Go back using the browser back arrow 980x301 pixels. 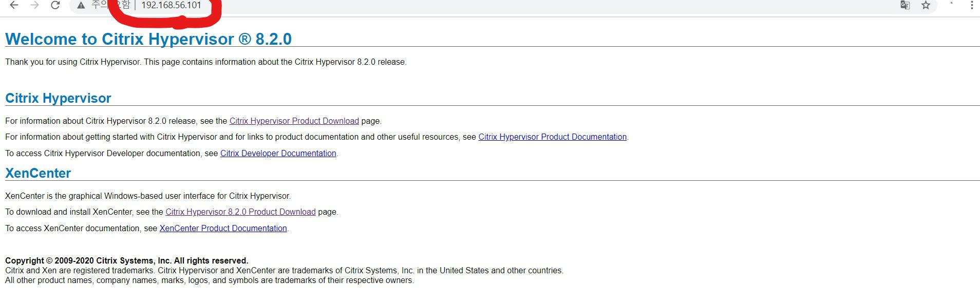tap(14, 5)
